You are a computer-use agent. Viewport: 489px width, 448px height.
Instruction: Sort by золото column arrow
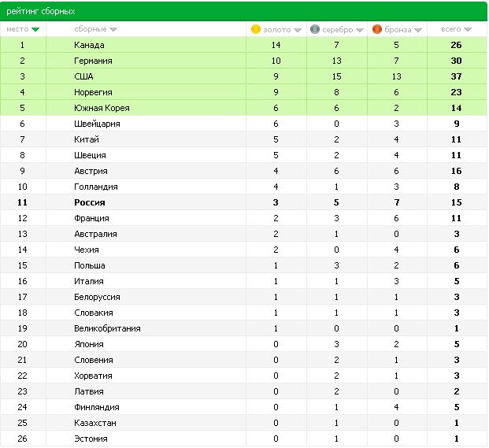[298, 30]
